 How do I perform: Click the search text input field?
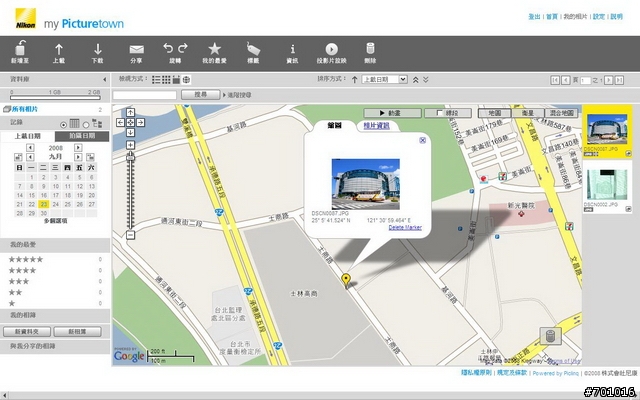145,95
